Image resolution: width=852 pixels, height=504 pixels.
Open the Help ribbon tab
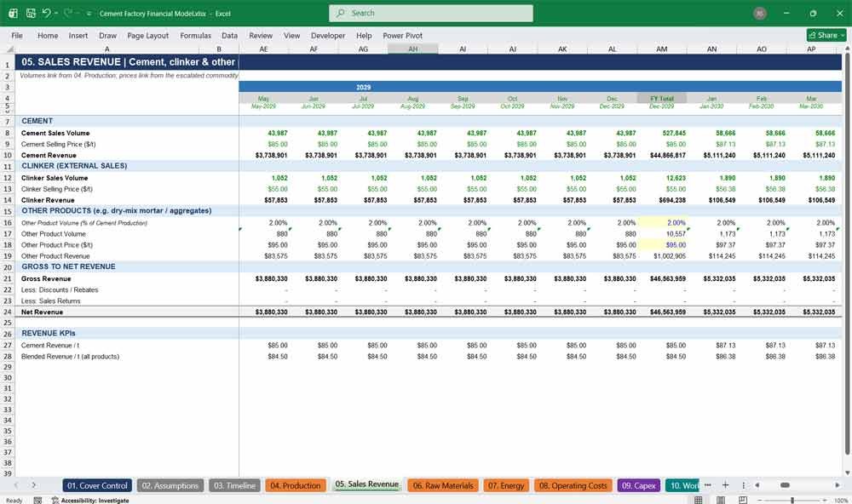(364, 35)
